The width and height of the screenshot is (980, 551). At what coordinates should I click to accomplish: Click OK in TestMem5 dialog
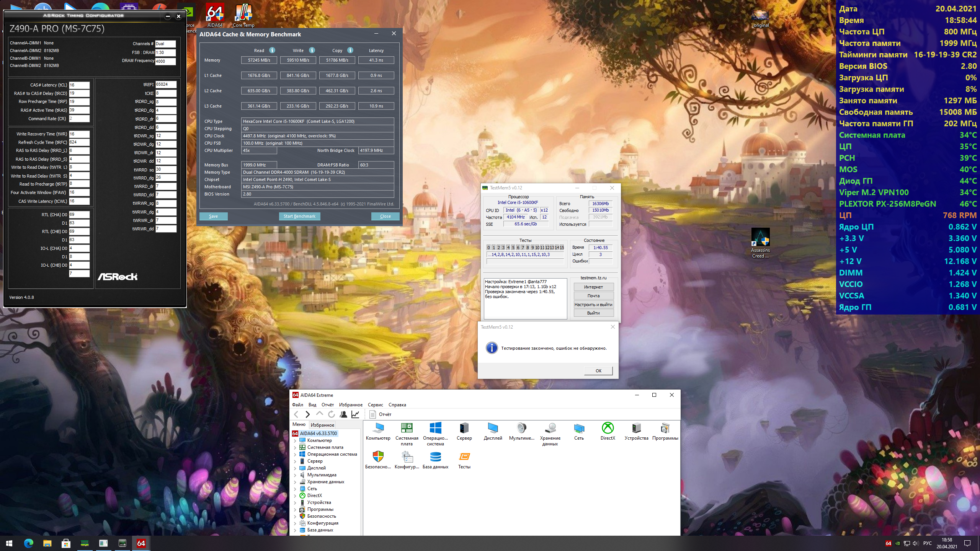coord(598,370)
